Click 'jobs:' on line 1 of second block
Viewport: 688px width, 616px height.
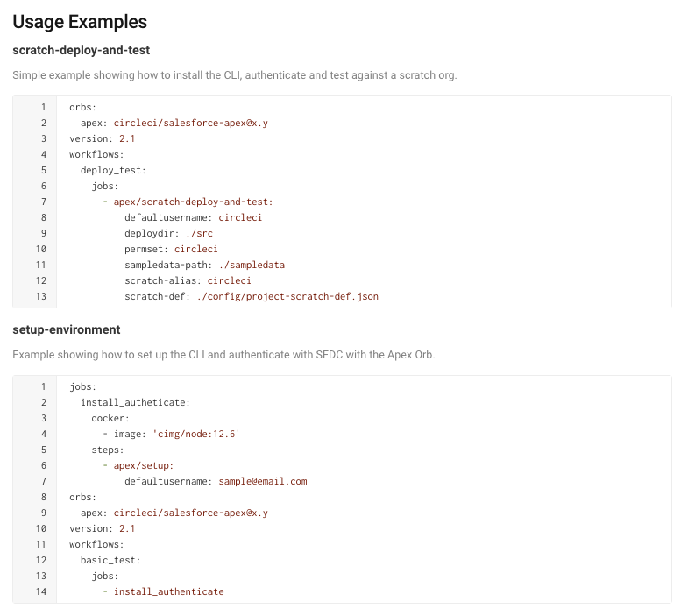point(82,386)
